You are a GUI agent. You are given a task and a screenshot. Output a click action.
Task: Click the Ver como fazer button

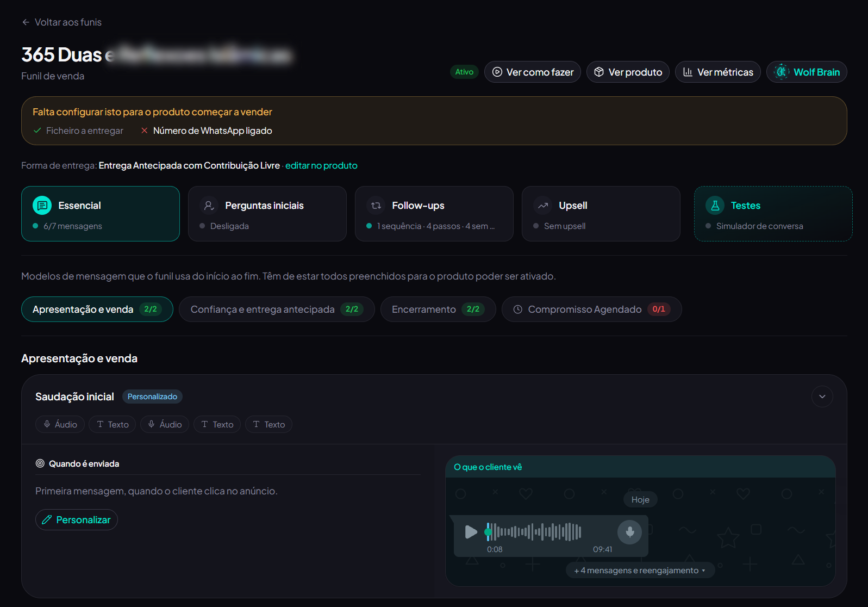click(x=533, y=72)
